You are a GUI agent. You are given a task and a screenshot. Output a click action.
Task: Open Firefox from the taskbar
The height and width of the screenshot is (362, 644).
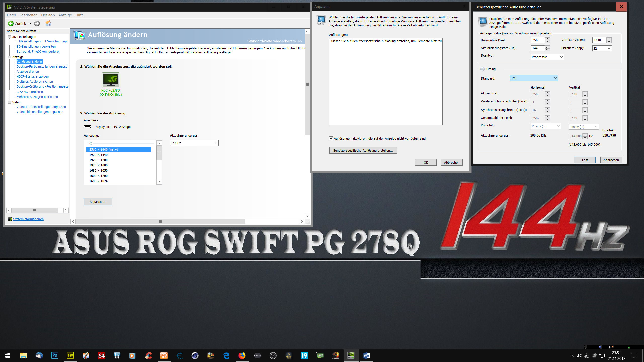[x=242, y=355]
